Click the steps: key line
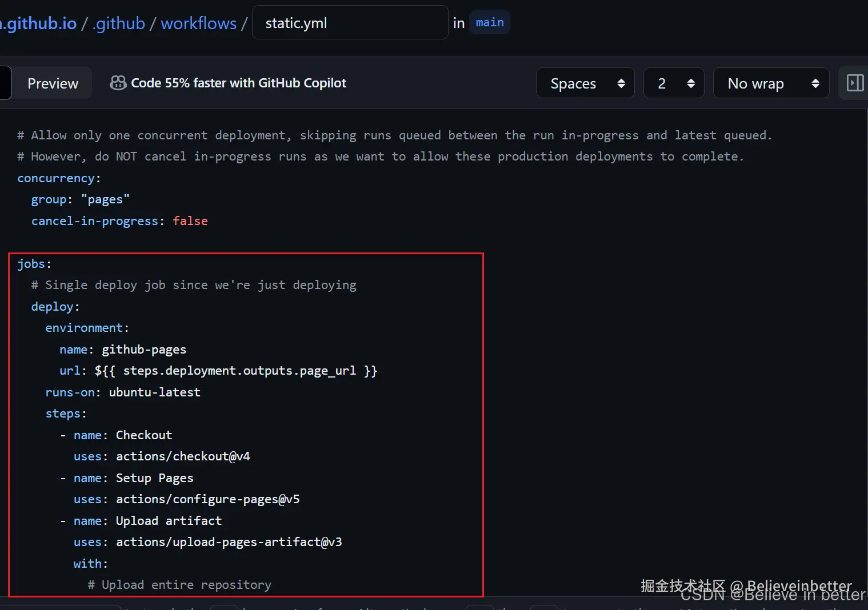868x610 pixels. click(x=66, y=414)
